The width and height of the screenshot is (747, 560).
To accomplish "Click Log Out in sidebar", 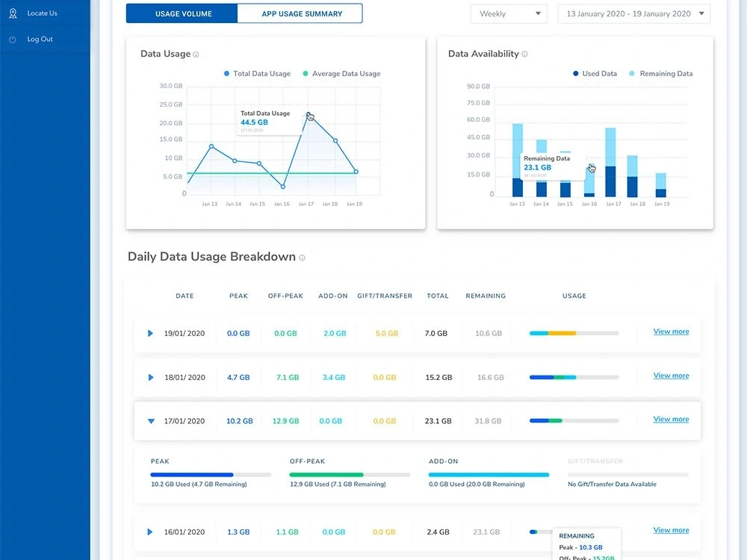I will (x=40, y=39).
